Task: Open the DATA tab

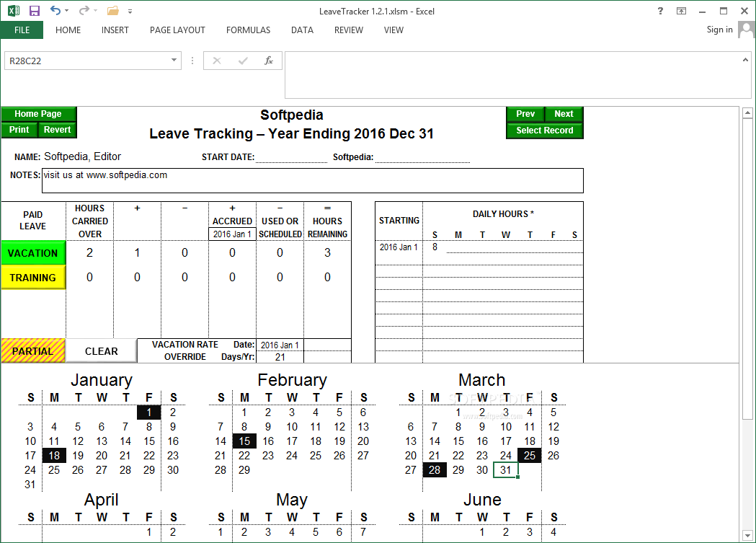Action: click(x=302, y=30)
